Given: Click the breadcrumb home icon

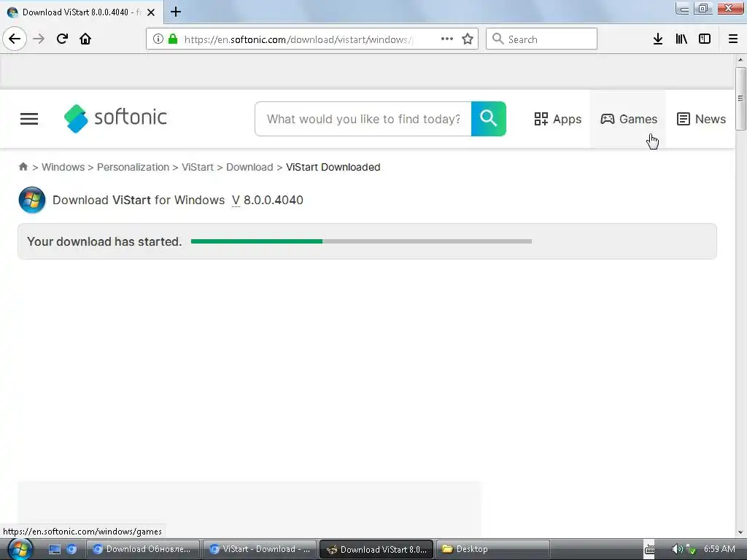Looking at the screenshot, I should tap(23, 167).
